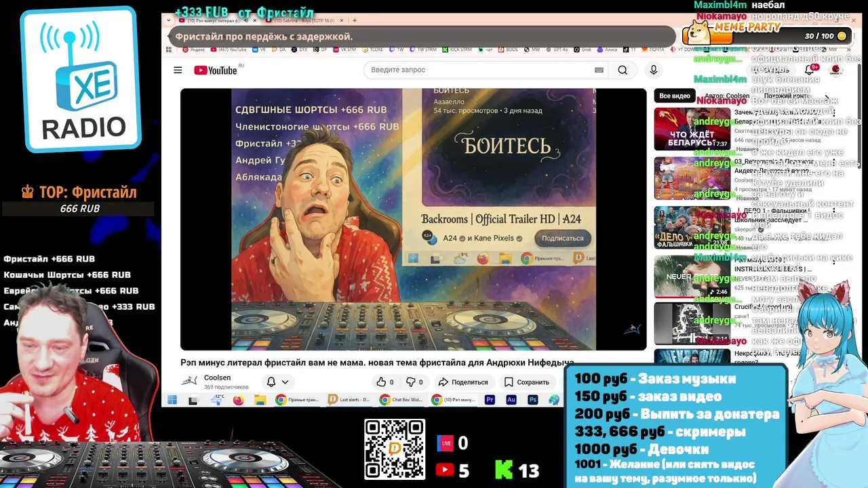This screenshot has height=488, width=868.
Task: Dislike the video with thumbs down
Action: click(414, 382)
